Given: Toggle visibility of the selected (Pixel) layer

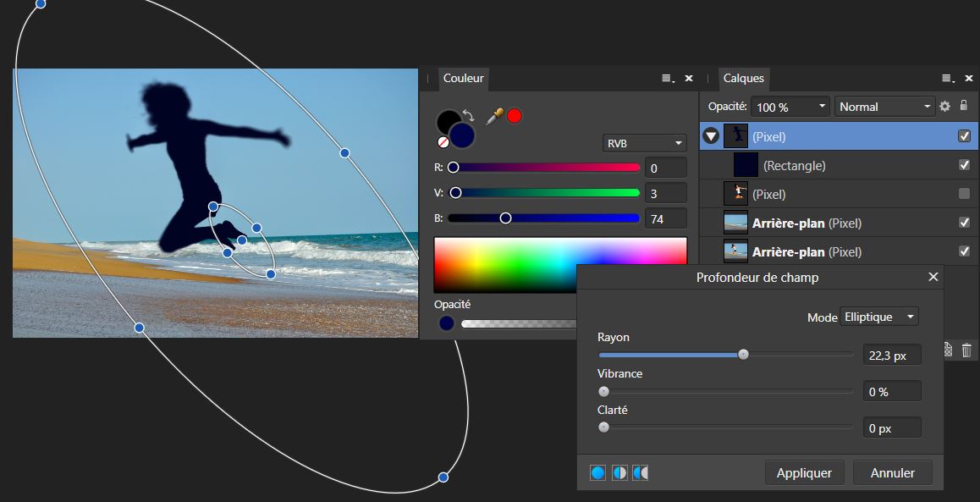Looking at the screenshot, I should (x=965, y=135).
